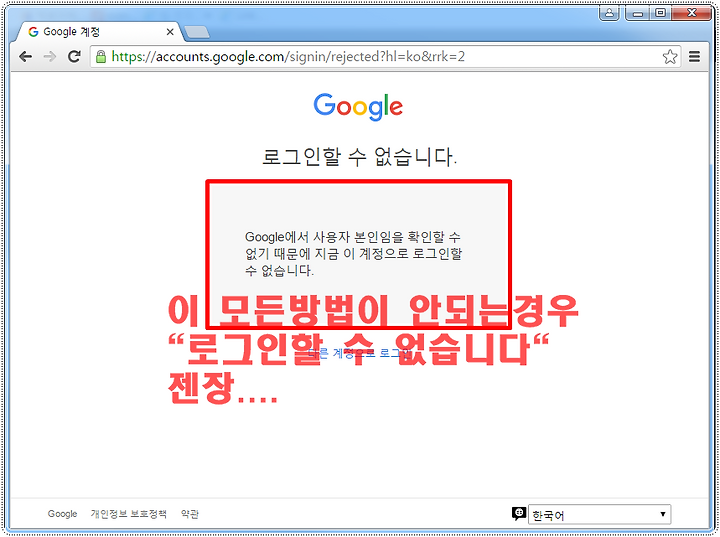Click the 다른 계정으로 로그인 link
The image size is (720, 537).
(x=359, y=353)
